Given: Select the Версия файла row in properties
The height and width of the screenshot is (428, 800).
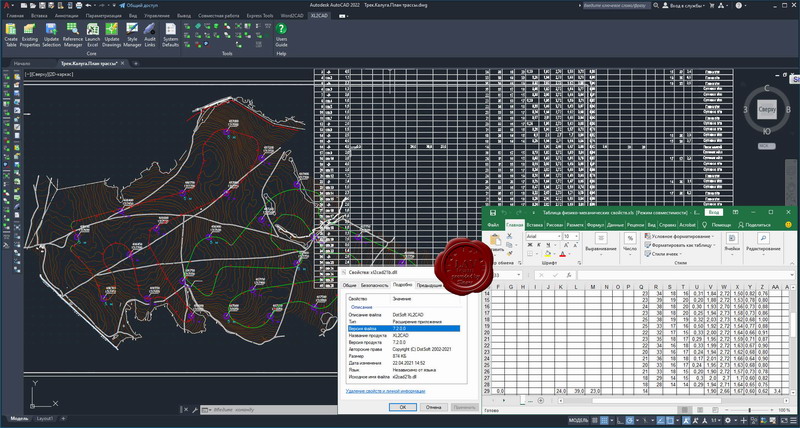Looking at the screenshot, I should point(403,329).
